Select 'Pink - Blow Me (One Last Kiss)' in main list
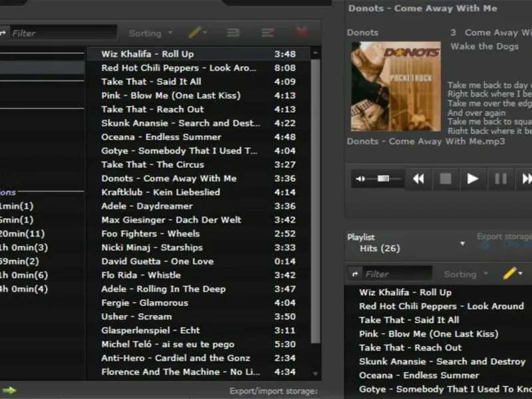Screen dimensions: 532x399 [x=198, y=96]
